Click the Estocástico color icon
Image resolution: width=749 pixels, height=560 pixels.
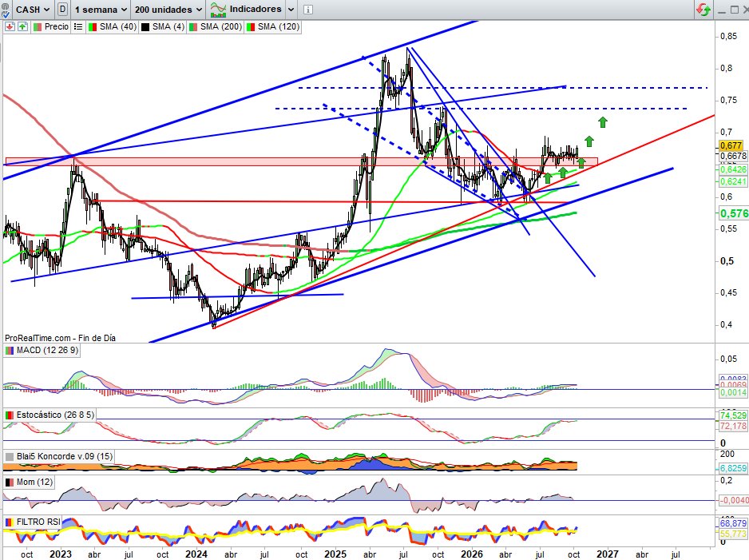(9, 415)
